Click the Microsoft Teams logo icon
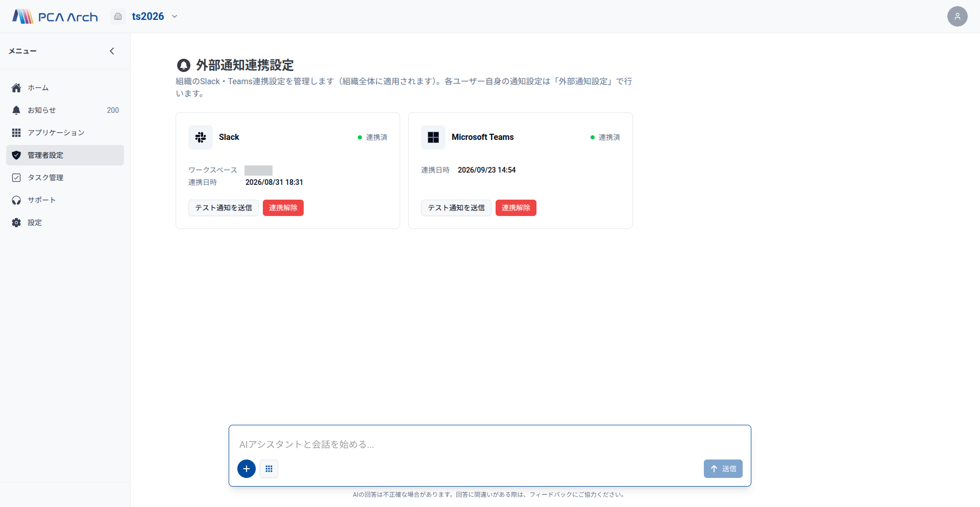980x507 pixels. [433, 137]
